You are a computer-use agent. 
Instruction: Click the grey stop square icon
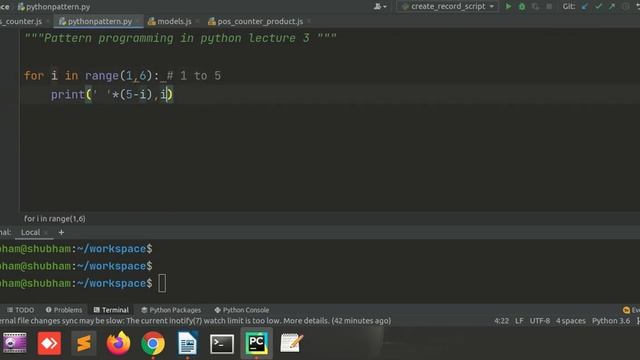[x=549, y=7]
